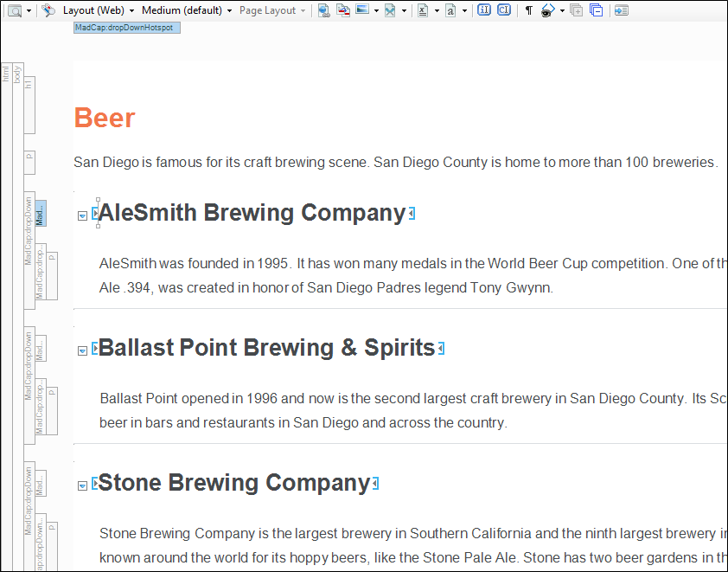Screen dimensions: 728x572
Task: Open the Page Layout dropdown
Action: click(x=272, y=10)
